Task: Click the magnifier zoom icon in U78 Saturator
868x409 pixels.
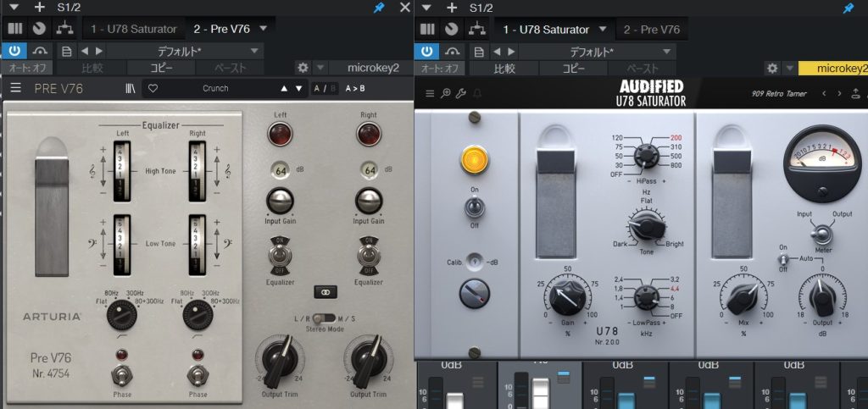Action: [x=447, y=93]
